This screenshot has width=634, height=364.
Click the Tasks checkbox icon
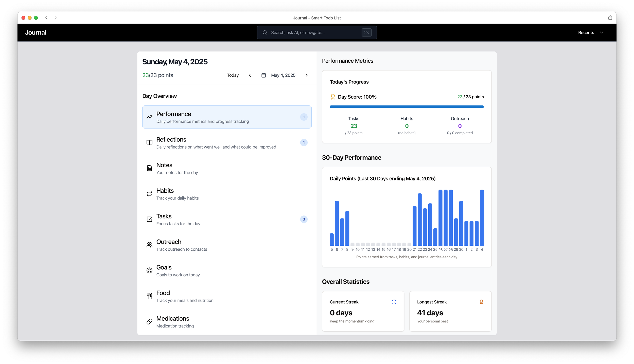149,219
